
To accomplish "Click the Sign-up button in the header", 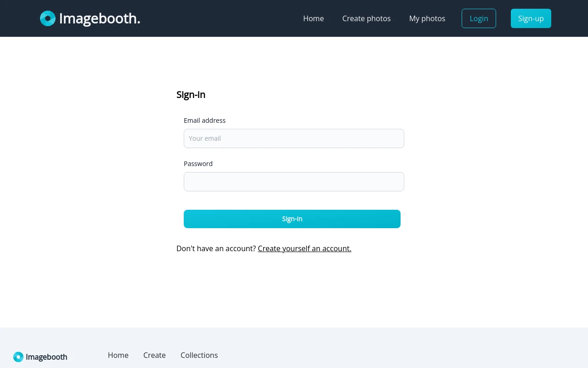I will pyautogui.click(x=531, y=18).
